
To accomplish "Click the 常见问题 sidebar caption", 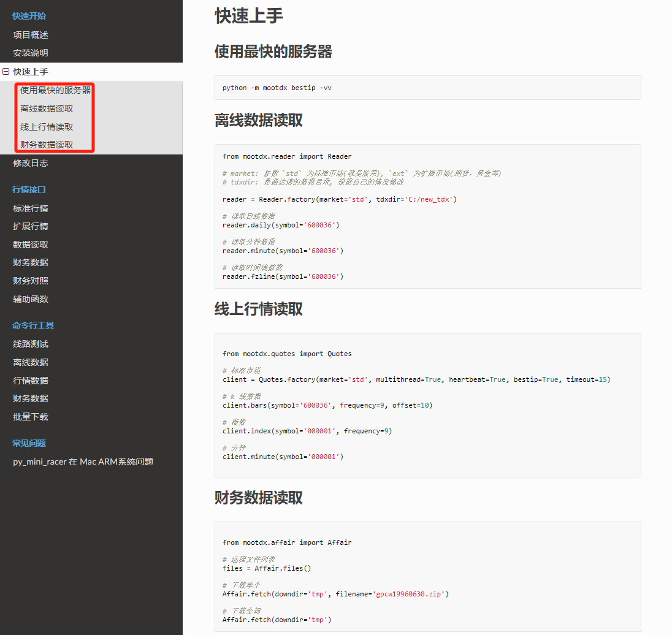I will [29, 443].
